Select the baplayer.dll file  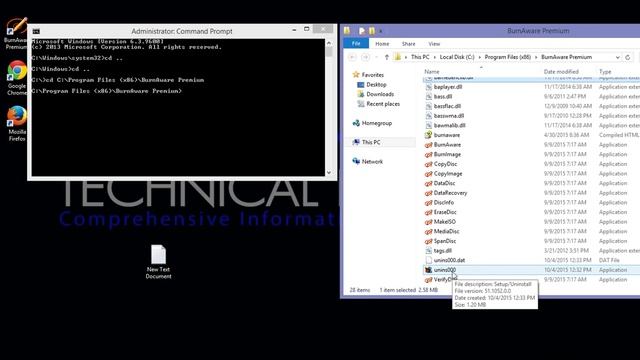pyautogui.click(x=448, y=87)
